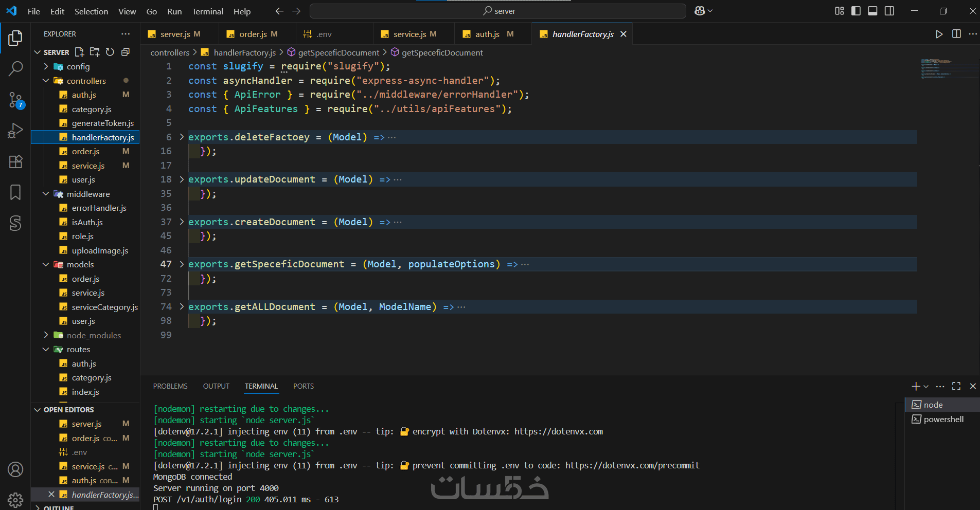Click New File icon in explorer header
This screenshot has height=510, width=980.
(x=79, y=52)
